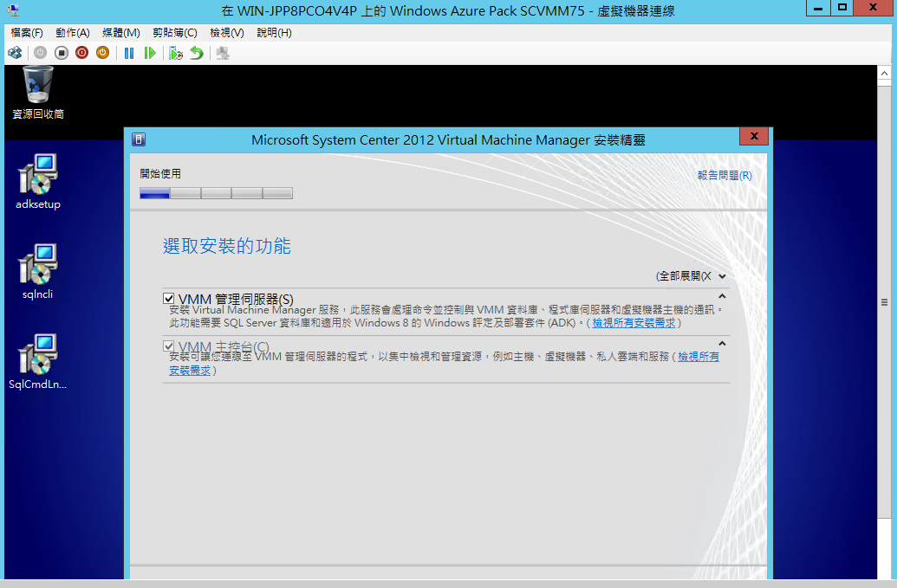Viewport: 897px width, 588px height.
Task: Click the 報告問題(R) link
Action: coord(725,176)
